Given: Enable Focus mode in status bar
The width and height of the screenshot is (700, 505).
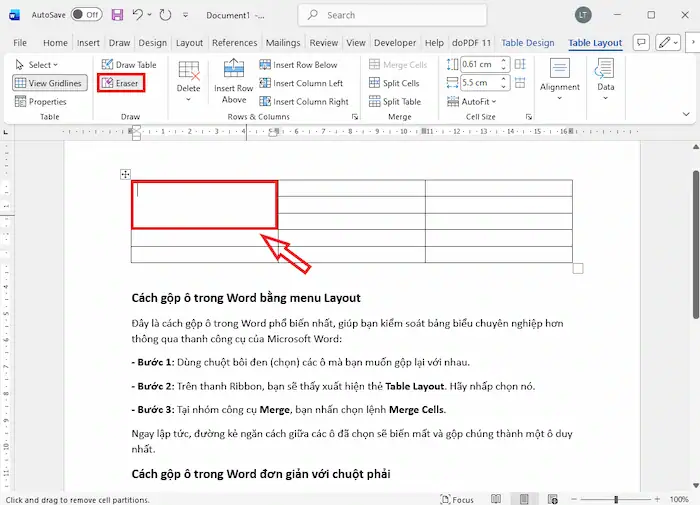Looking at the screenshot, I should pyautogui.click(x=457, y=500).
